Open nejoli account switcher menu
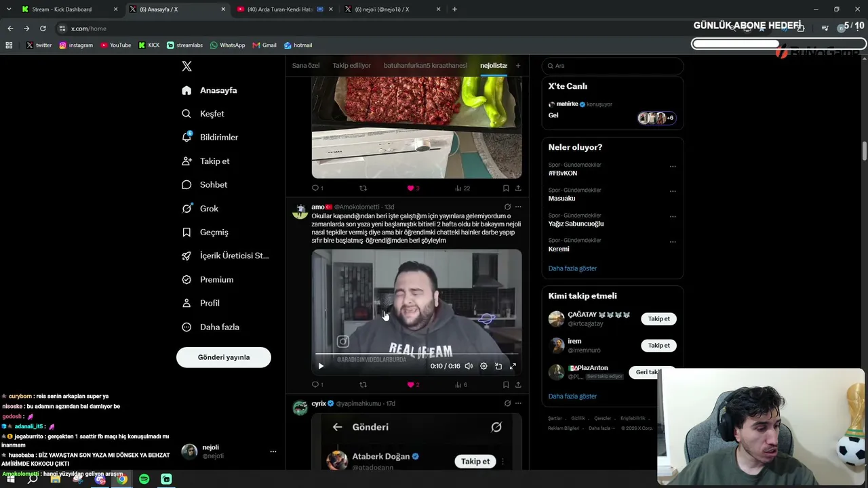 [x=229, y=451]
